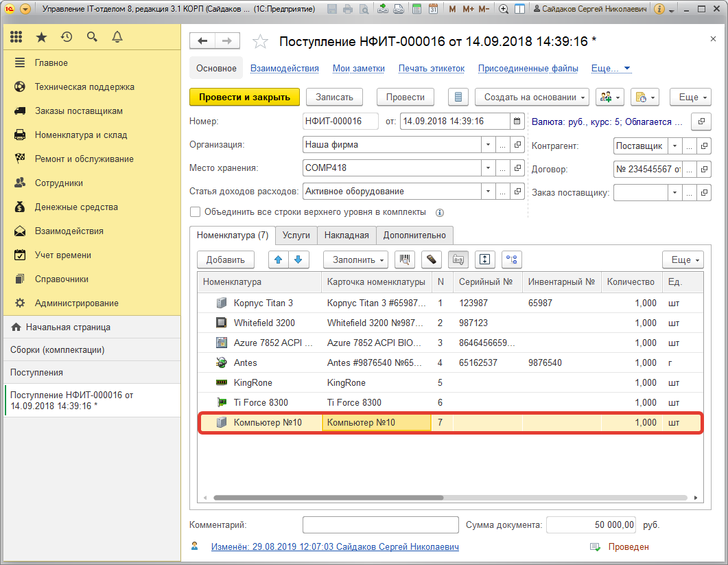The image size is (728, 565).
Task: Open the Контрагент record form icon
Action: (x=704, y=146)
